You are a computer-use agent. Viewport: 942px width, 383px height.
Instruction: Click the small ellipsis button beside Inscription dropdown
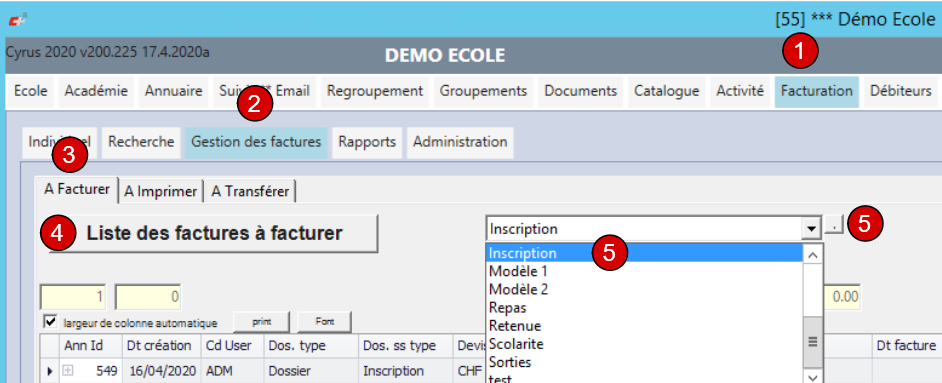tap(834, 226)
